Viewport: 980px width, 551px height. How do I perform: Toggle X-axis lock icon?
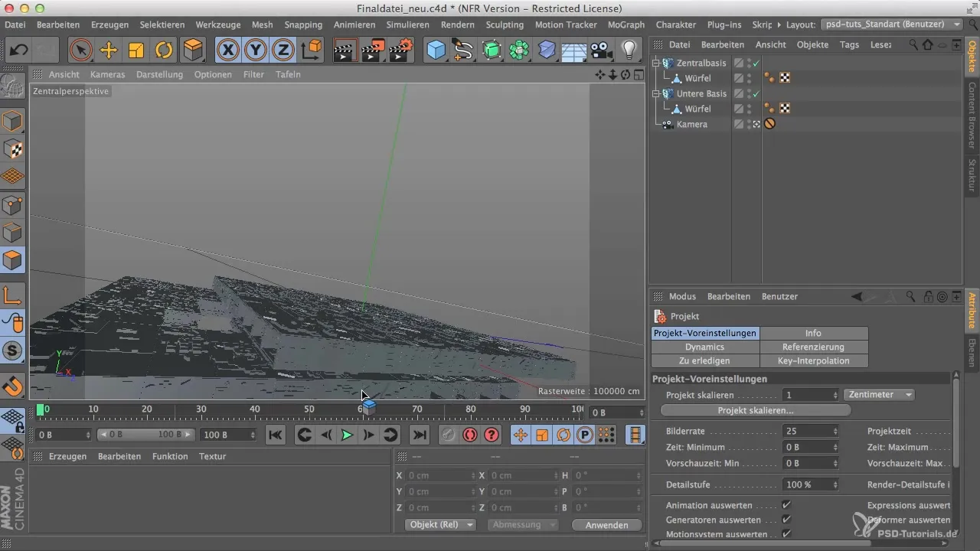[227, 51]
